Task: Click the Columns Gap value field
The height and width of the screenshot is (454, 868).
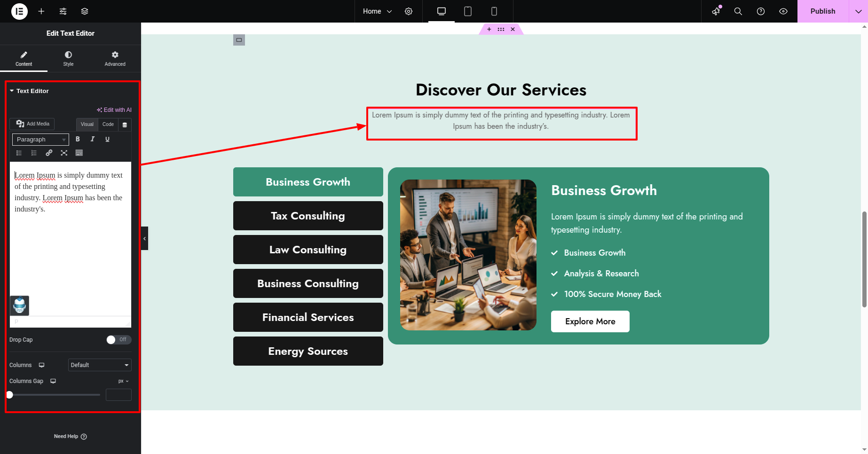Action: 118,395
